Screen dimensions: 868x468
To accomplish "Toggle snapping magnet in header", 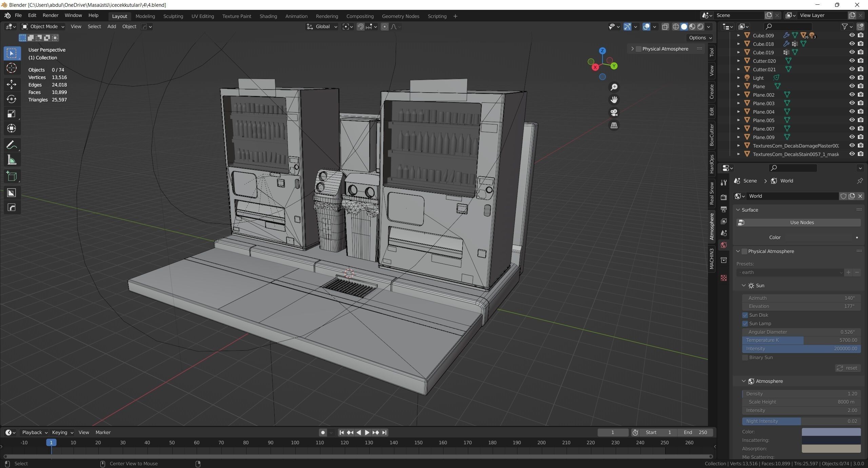I will 360,26.
